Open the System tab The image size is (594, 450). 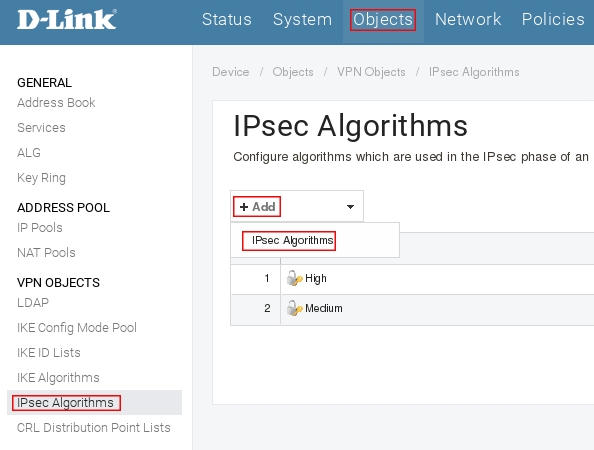click(x=302, y=19)
